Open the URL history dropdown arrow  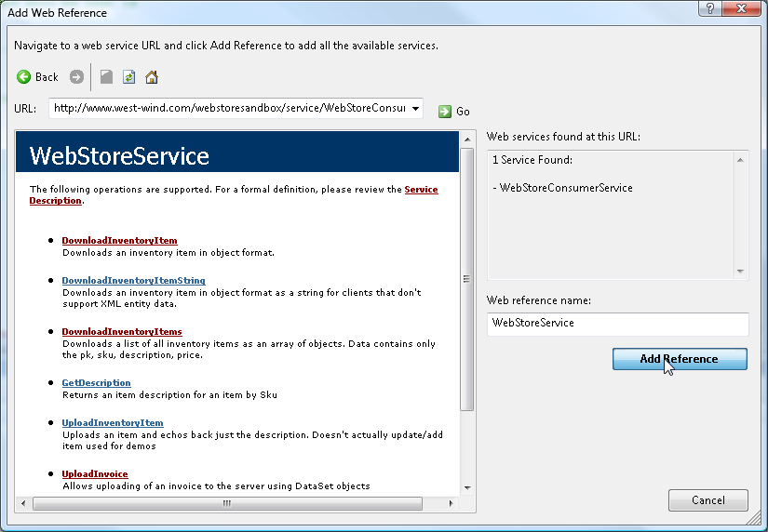click(415, 108)
